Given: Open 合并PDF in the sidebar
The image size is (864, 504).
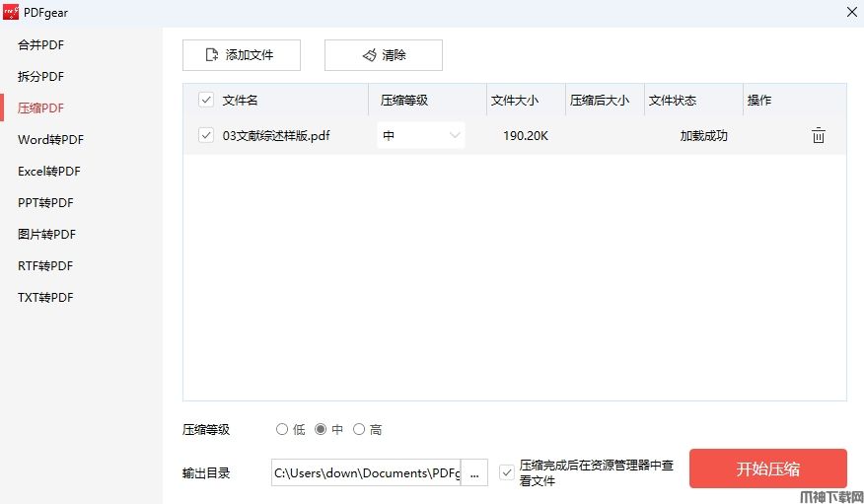Looking at the screenshot, I should click(40, 45).
